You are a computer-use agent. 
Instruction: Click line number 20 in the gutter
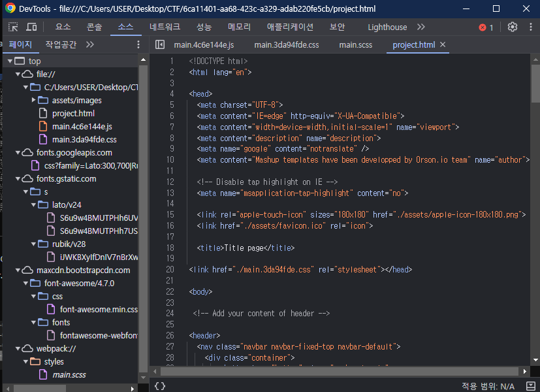pos(170,269)
